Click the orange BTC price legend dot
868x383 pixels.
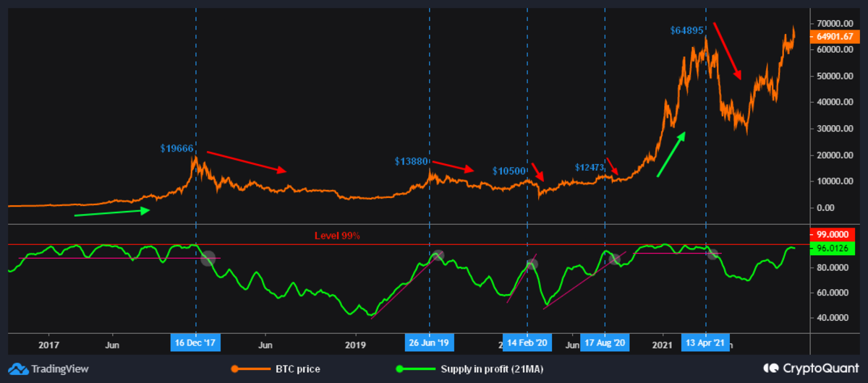[234, 369]
